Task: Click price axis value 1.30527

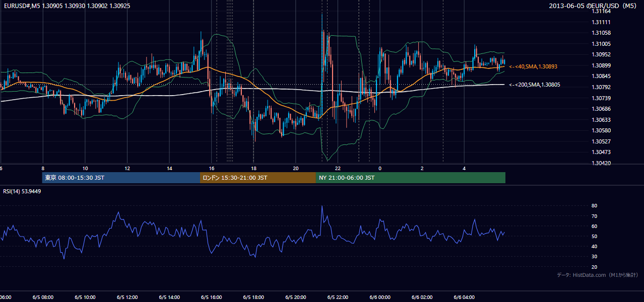Action: (x=602, y=141)
